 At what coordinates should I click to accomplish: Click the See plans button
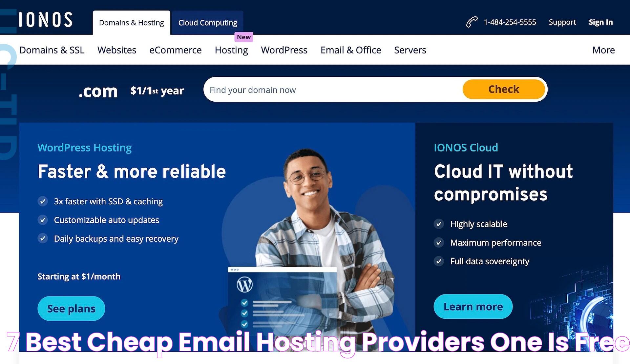[71, 308]
